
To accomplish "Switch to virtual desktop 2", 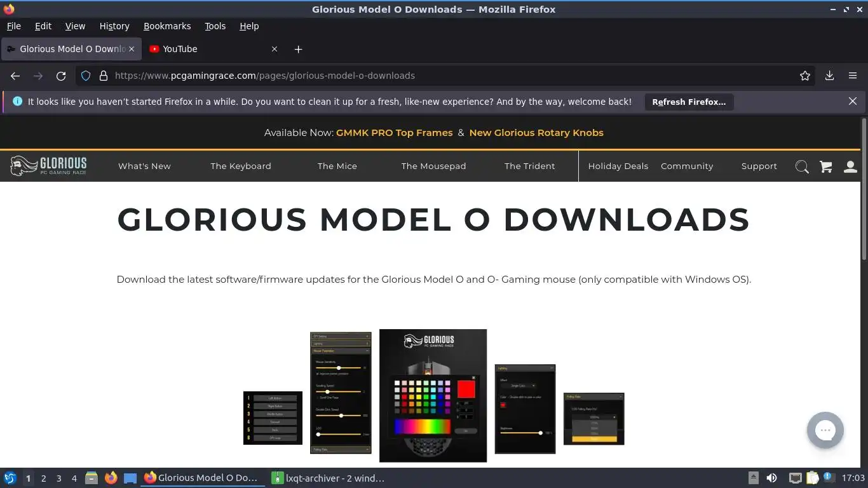I will coord(43,478).
